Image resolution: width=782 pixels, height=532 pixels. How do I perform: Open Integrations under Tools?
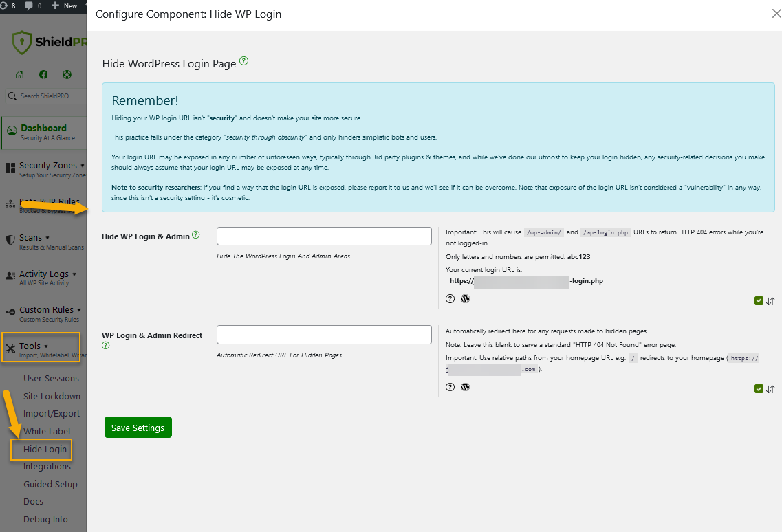(x=47, y=467)
